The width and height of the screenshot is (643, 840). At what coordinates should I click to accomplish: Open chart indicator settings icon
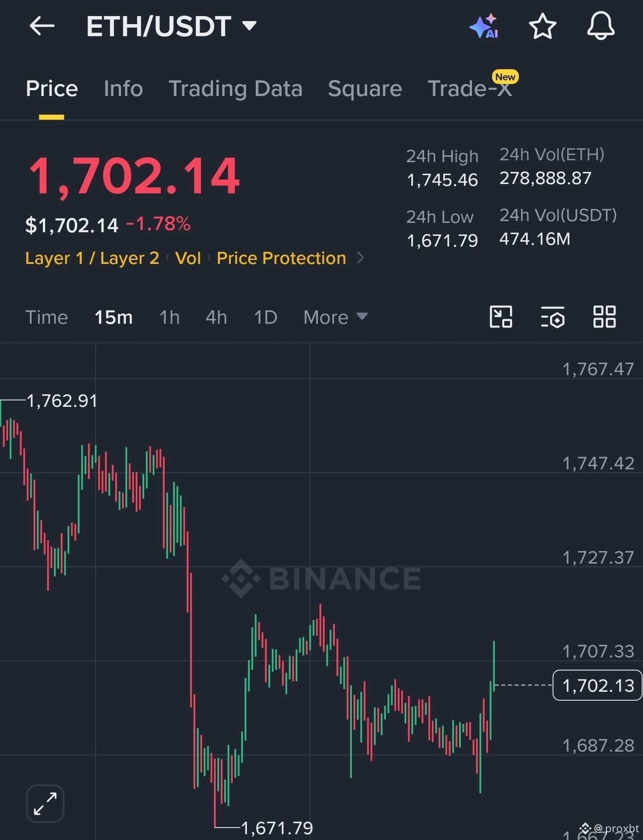pyautogui.click(x=553, y=317)
